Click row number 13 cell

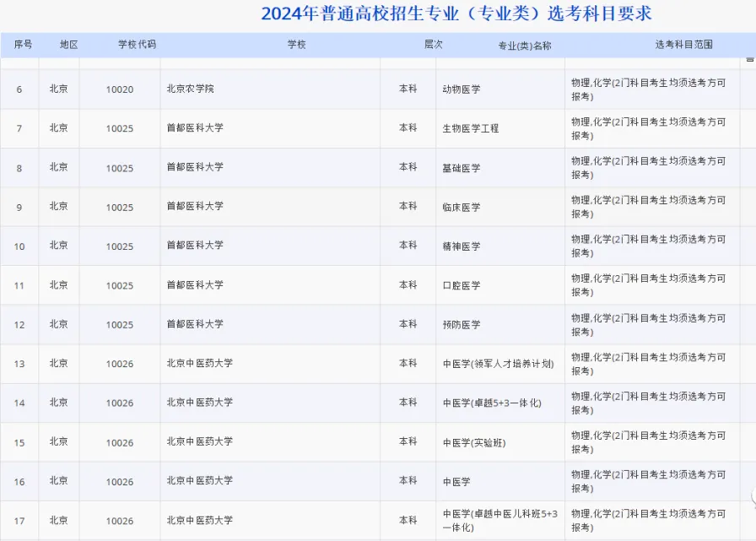(x=19, y=364)
